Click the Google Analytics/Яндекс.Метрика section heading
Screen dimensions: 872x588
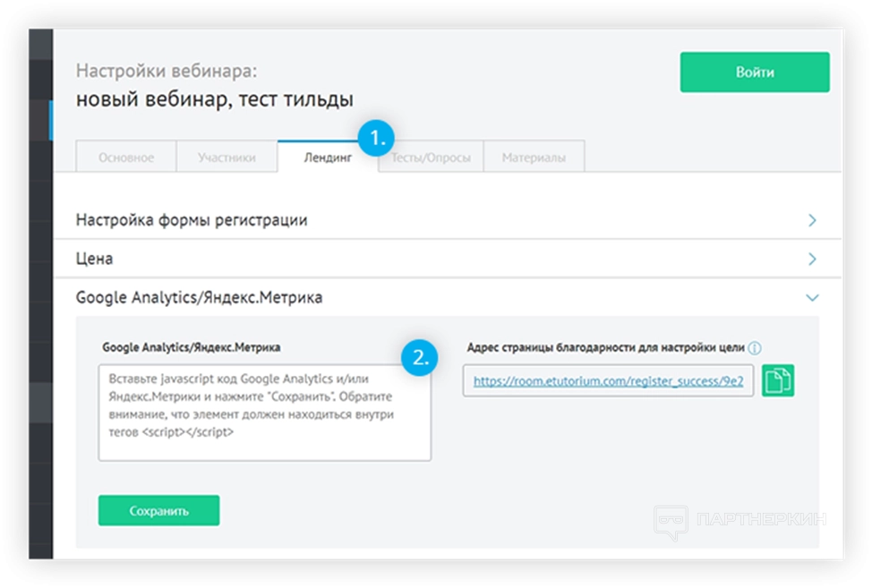pyautogui.click(x=199, y=297)
